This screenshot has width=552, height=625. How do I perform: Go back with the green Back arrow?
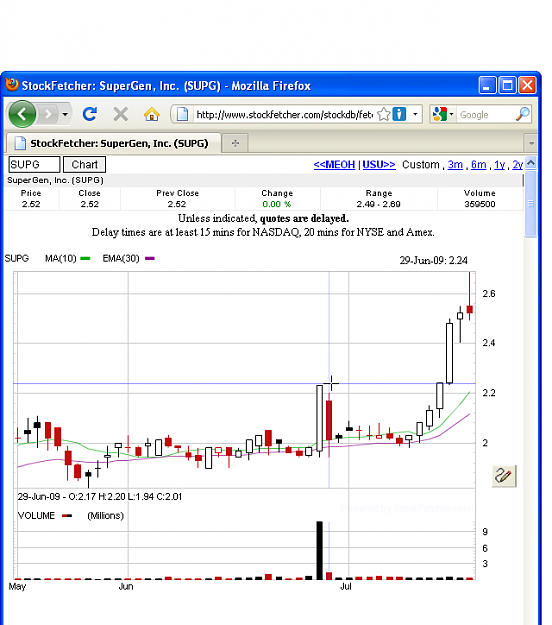point(22,114)
